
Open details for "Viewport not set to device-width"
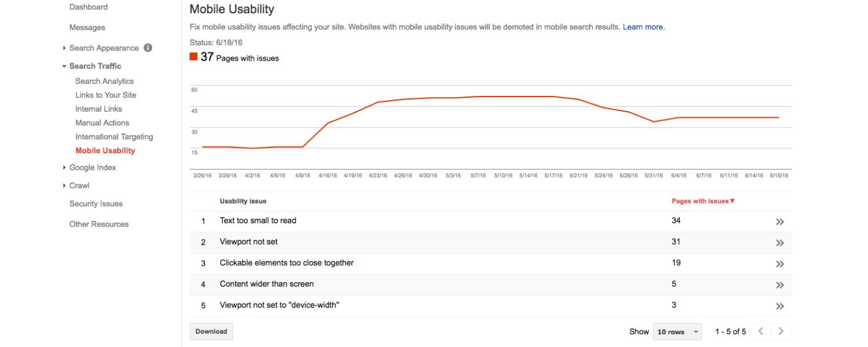[780, 305]
